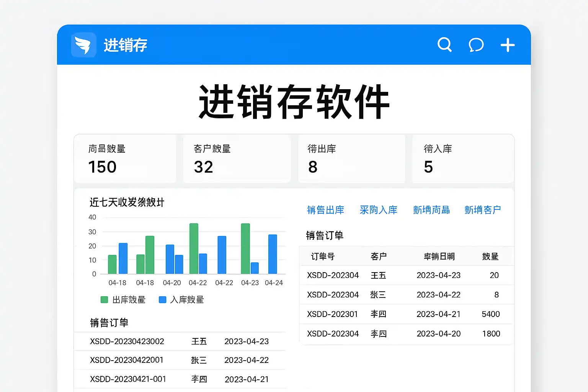Screen dimensions: 588x392
Task: Click the blue 入库 legend swatch
Action: pyautogui.click(x=162, y=300)
